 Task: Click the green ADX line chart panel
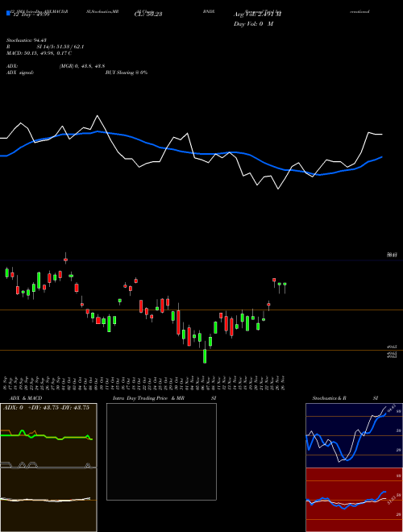click(x=48, y=435)
